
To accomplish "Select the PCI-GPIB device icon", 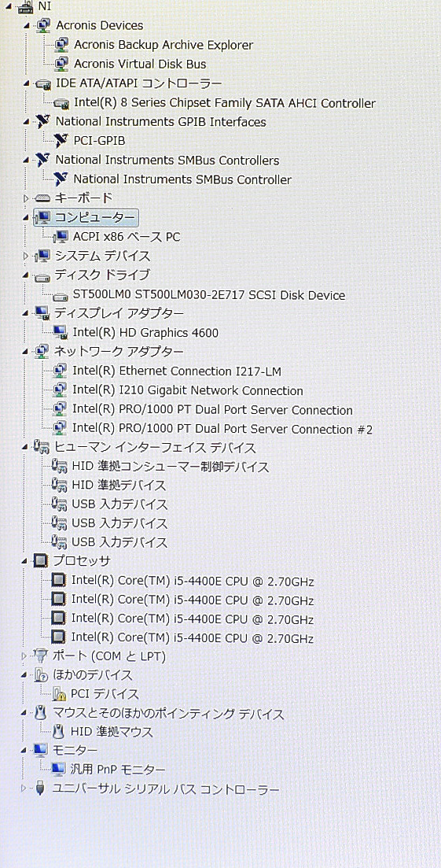I will tap(61, 140).
